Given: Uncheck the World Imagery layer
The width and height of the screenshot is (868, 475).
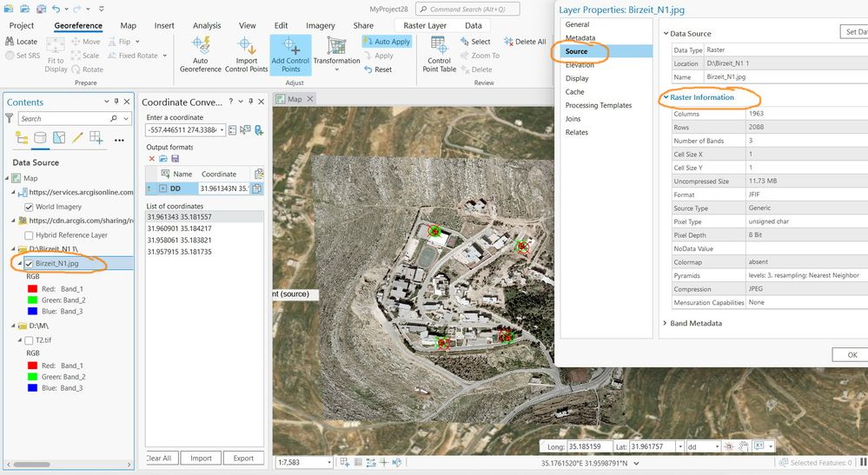Looking at the screenshot, I should pos(29,207).
